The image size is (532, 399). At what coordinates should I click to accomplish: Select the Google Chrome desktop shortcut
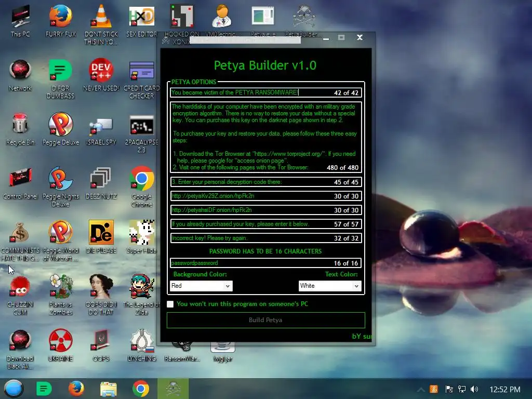pos(141,187)
